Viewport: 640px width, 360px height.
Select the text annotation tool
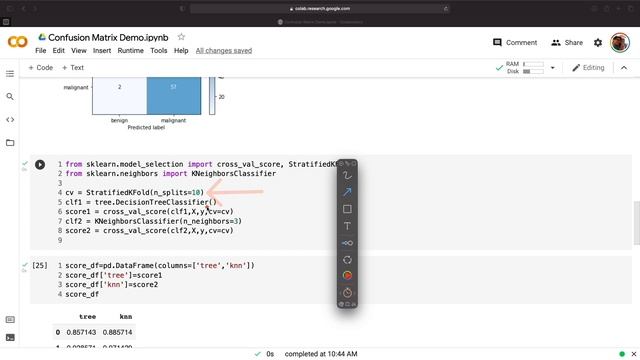[347, 226]
